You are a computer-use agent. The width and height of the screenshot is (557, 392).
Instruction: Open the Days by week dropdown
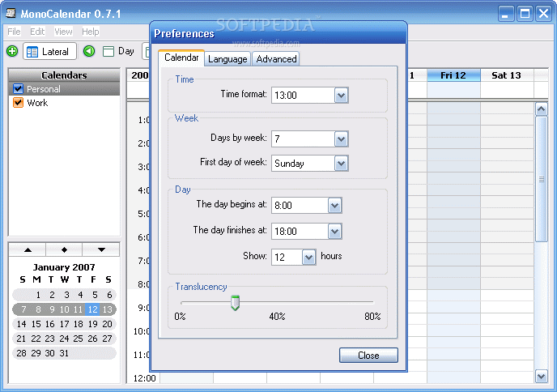[x=341, y=139]
